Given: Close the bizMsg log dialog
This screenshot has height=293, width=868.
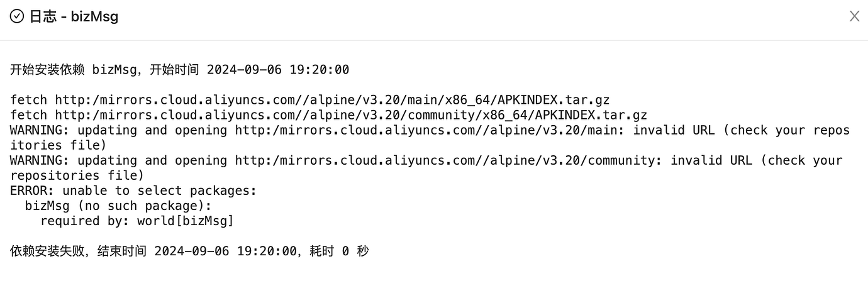Looking at the screenshot, I should [x=854, y=16].
